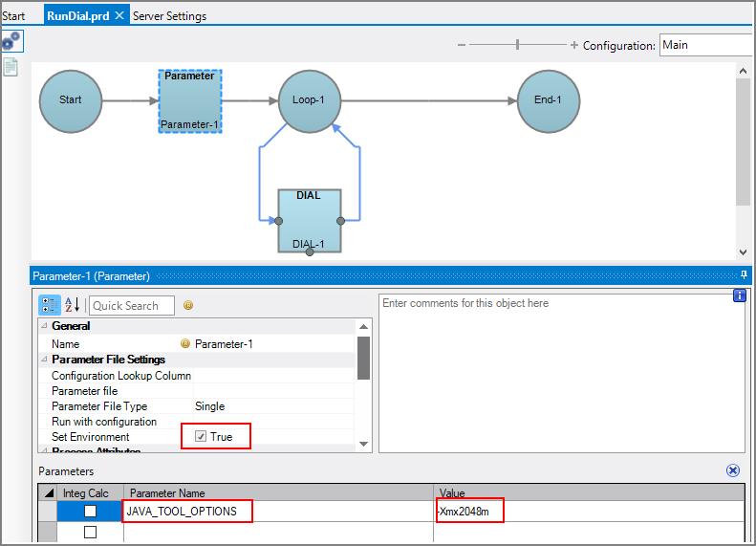Switch properties to categorized view

point(50,305)
